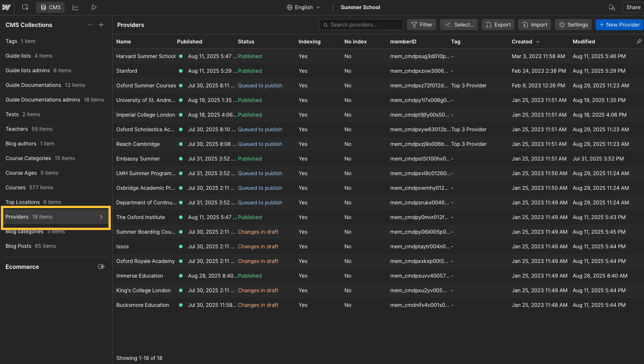The image size is (644, 364).
Task: Add a new CMS collection with plus icon
Action: [x=101, y=25]
